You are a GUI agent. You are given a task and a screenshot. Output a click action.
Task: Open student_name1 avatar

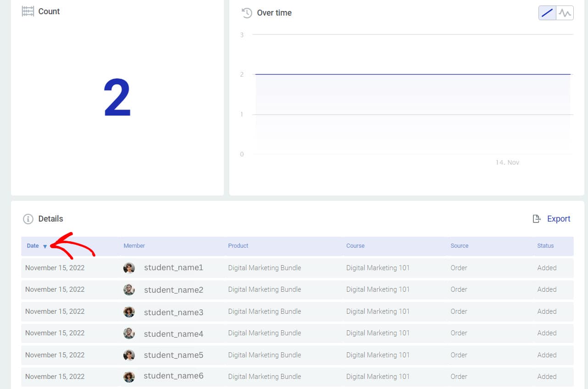pyautogui.click(x=129, y=268)
